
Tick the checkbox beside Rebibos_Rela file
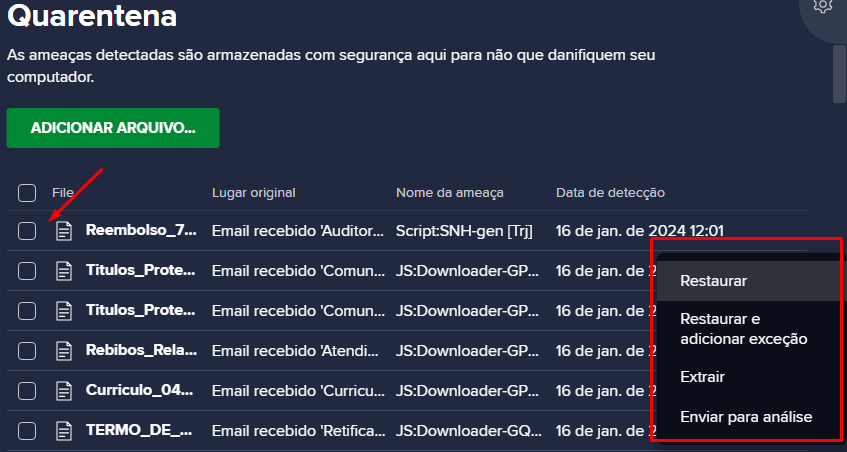pyautogui.click(x=27, y=351)
